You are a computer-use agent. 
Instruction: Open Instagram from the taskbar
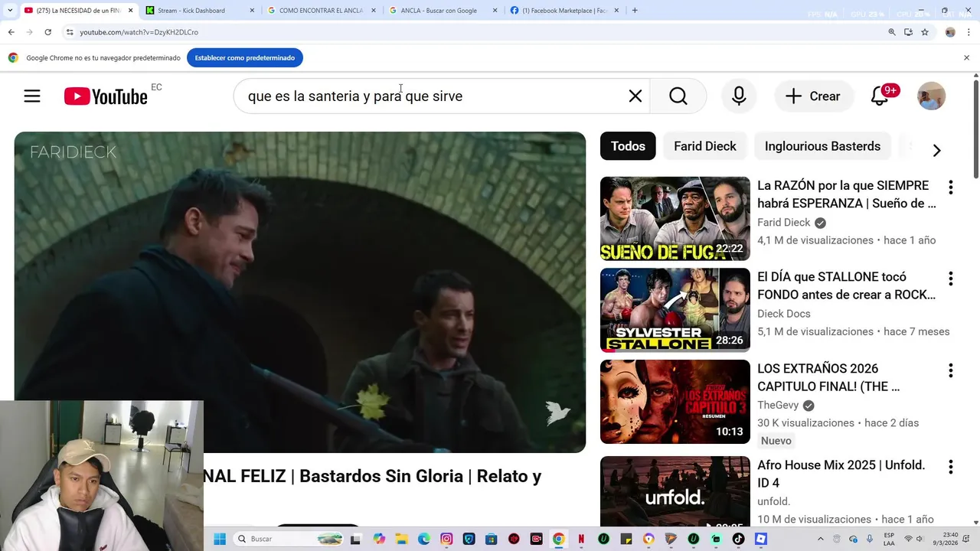pyautogui.click(x=446, y=539)
